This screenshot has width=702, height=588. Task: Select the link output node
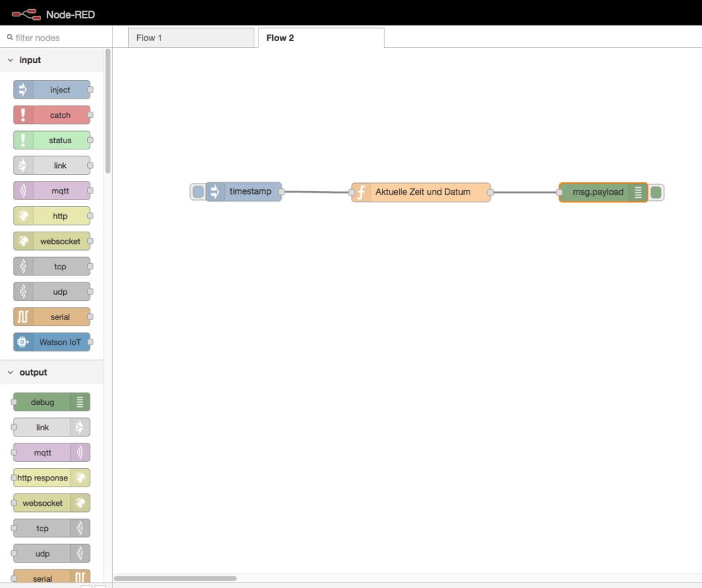(x=51, y=428)
